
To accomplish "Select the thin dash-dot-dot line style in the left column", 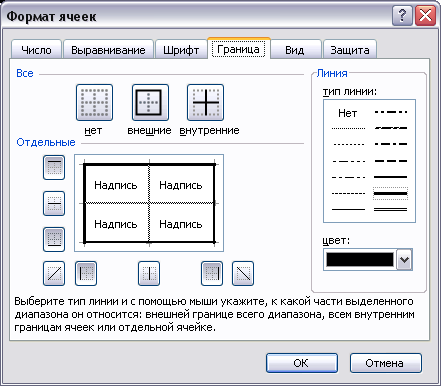I will click(x=348, y=161).
